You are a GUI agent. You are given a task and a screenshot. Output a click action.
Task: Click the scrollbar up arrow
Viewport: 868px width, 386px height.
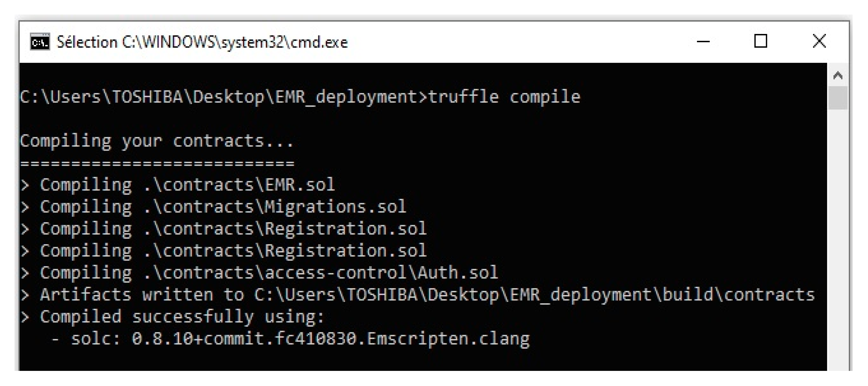pyautogui.click(x=838, y=75)
